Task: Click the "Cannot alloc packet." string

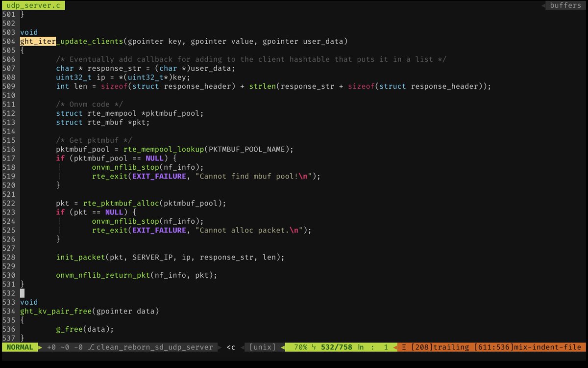Action: 249,230
